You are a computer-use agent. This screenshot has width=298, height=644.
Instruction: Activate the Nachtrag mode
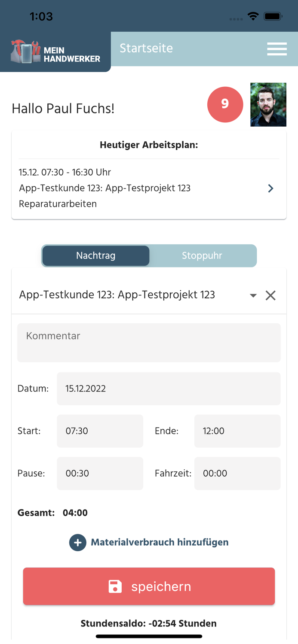pos(95,255)
